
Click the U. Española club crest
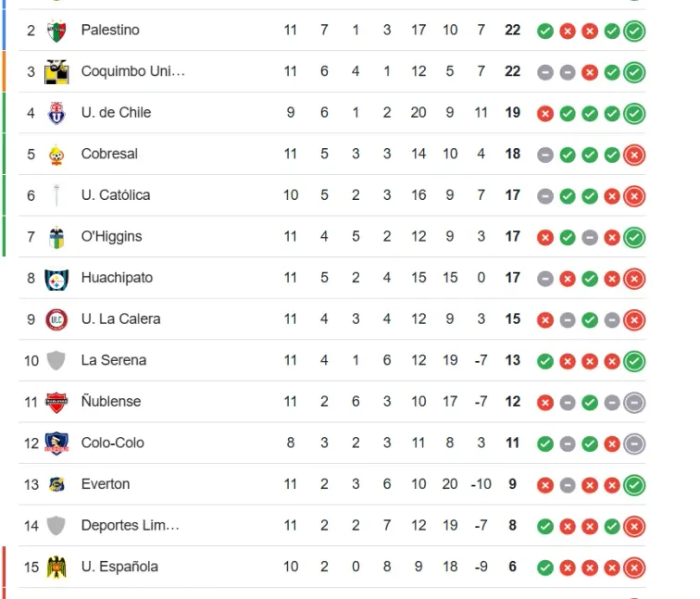point(56,567)
